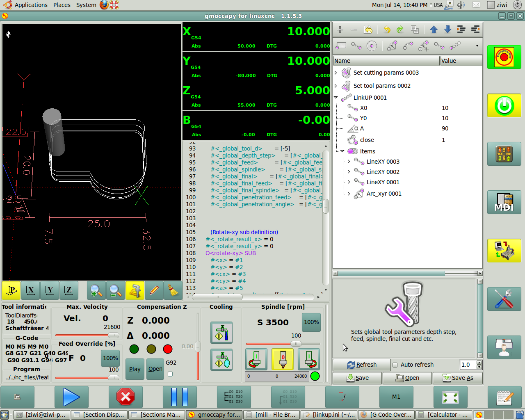
Task: Click the red emergency stop button
Action: [504, 57]
